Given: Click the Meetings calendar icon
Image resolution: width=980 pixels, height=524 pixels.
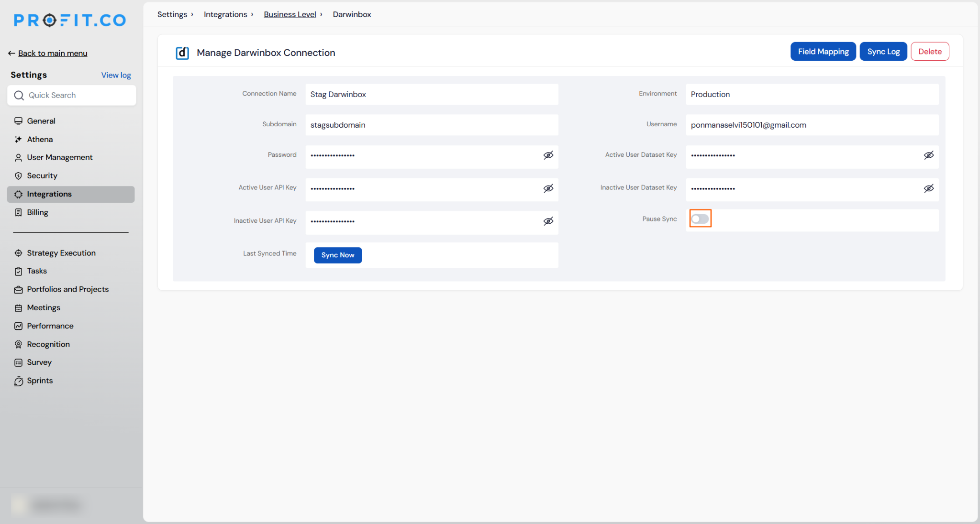Looking at the screenshot, I should pos(19,308).
